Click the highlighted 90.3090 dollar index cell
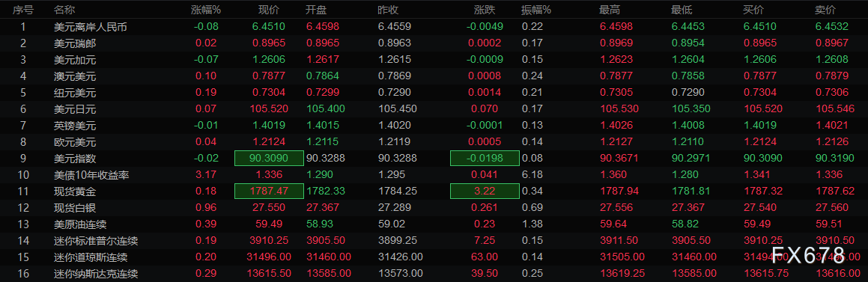868x282 pixels. (269, 158)
